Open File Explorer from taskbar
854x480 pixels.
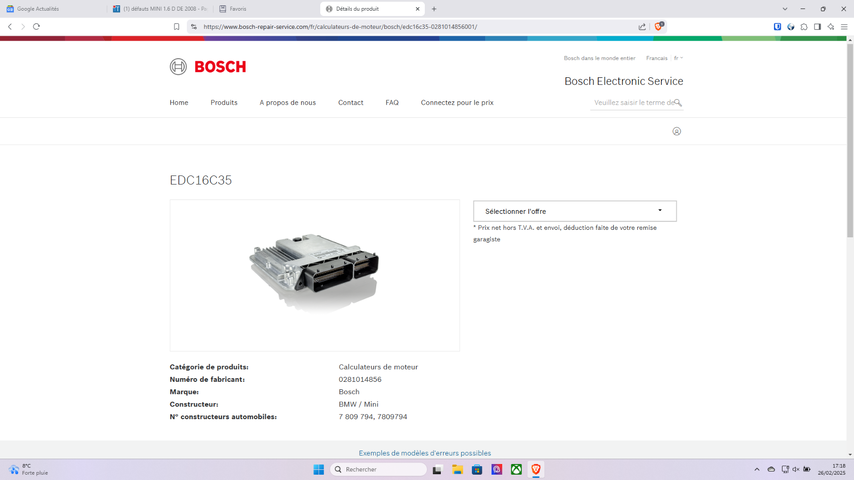click(x=458, y=469)
